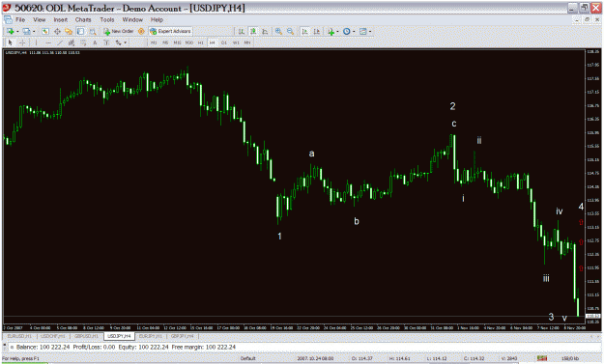
Task: Open the New Chart dropdown arrow
Action: (17, 32)
